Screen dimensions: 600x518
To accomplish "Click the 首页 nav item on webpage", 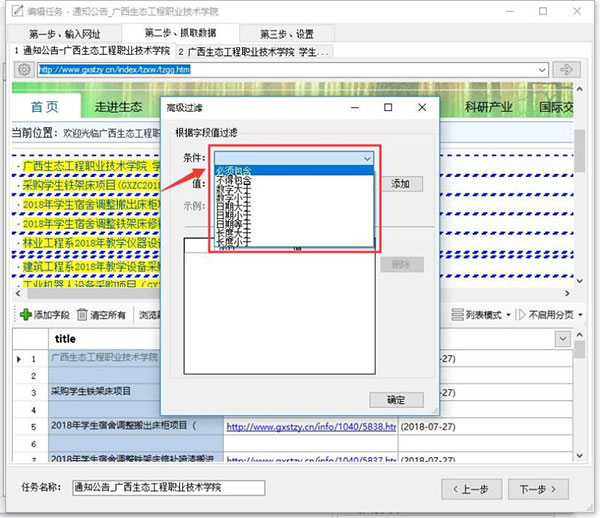I will coord(45,107).
